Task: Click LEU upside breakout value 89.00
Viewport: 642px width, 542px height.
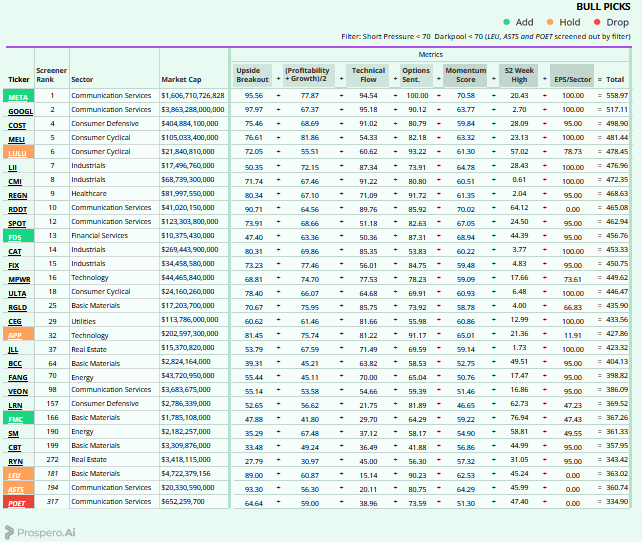Action: point(253,475)
